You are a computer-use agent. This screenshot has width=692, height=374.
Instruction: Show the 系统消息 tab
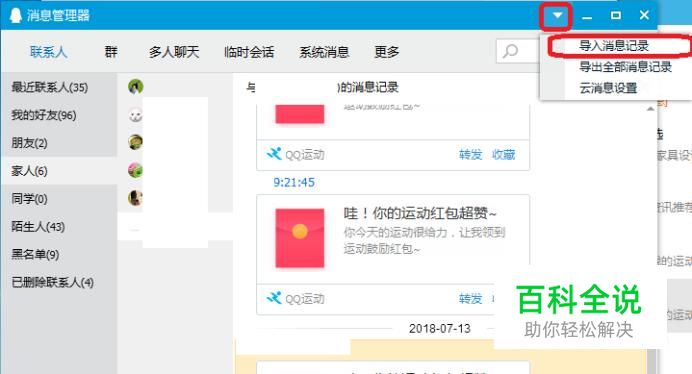point(324,52)
